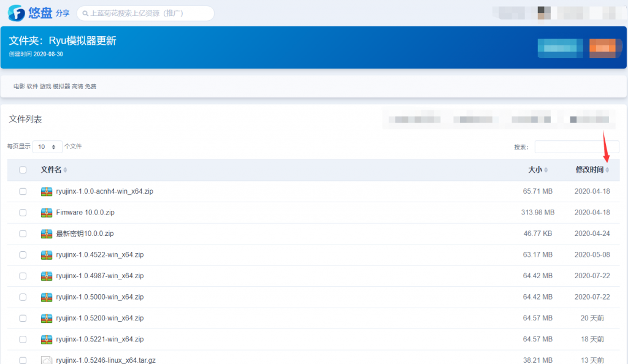Viewport: 628px width, 364px height.
Task: Open the 分享 link beside the logo
Action: [63, 13]
